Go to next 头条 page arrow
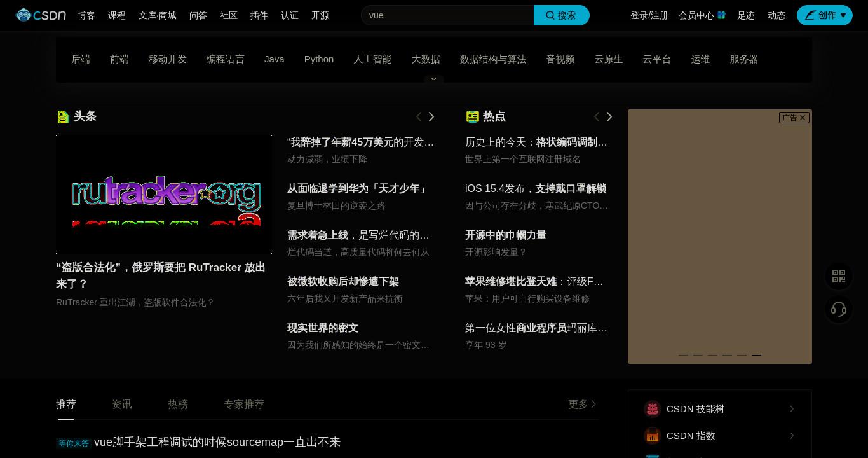Viewport: 868px width, 458px height. [431, 116]
